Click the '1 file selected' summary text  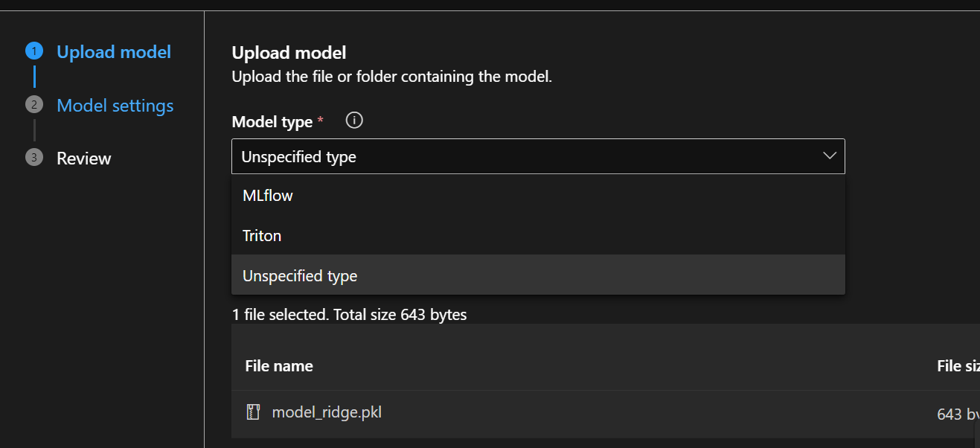[350, 315]
